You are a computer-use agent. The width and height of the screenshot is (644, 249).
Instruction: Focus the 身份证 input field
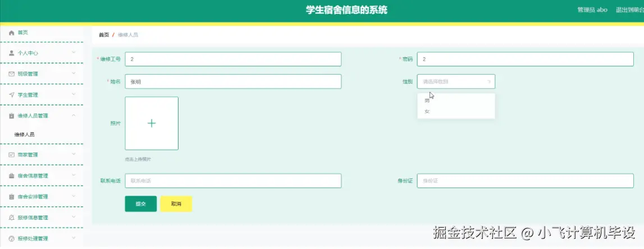[x=526, y=181]
